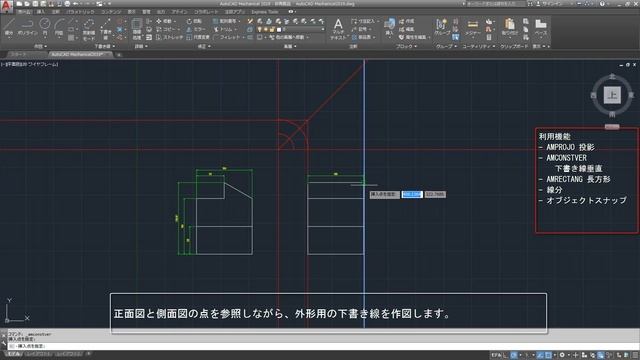Click the ViewCube 南 south label
This screenshot has height=360, width=640.
pos(612,114)
